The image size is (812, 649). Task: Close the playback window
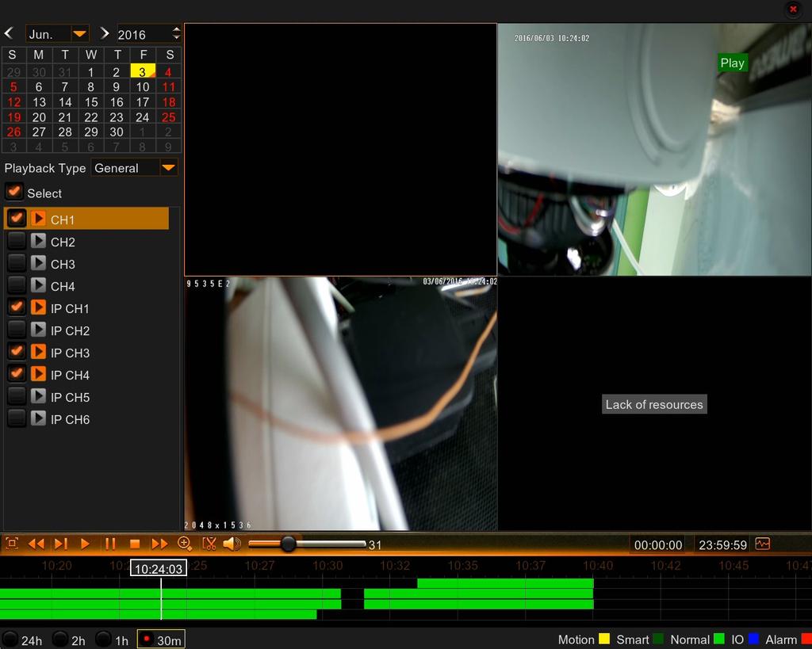tap(793, 10)
